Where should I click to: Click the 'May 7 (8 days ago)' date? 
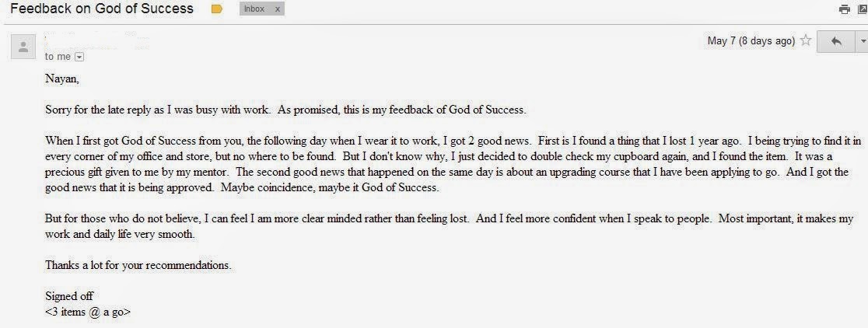[751, 41]
